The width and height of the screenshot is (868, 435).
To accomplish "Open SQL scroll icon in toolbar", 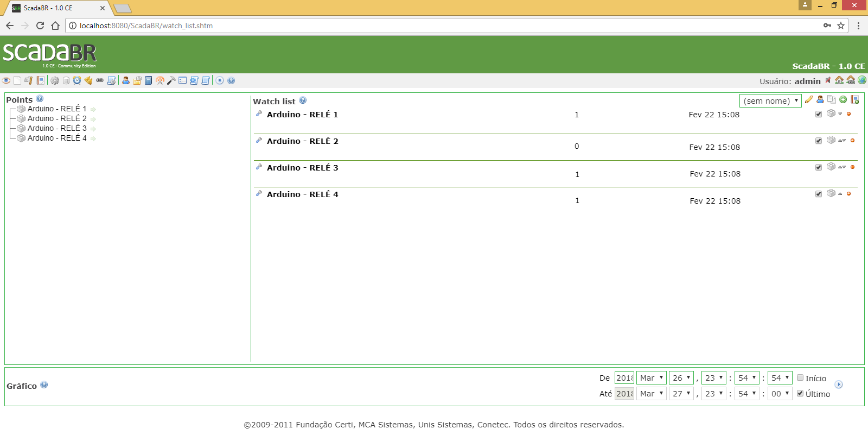I will (205, 80).
